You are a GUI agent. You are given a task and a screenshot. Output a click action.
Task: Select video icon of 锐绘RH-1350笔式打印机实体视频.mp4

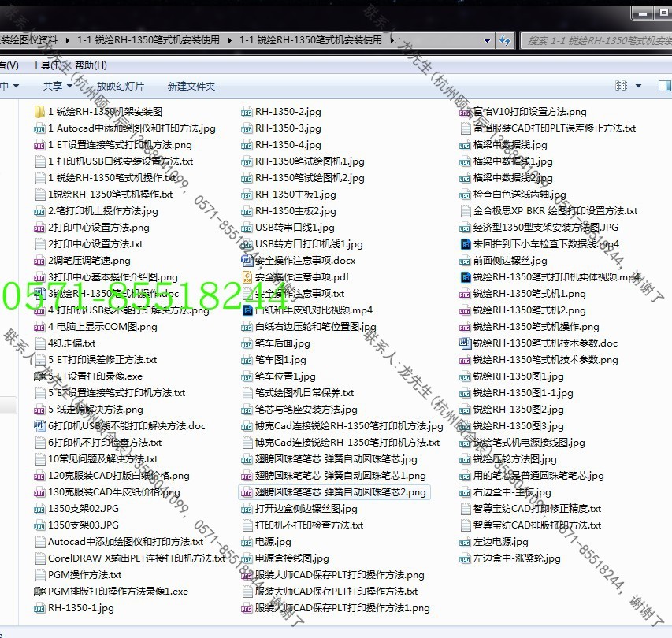click(465, 277)
